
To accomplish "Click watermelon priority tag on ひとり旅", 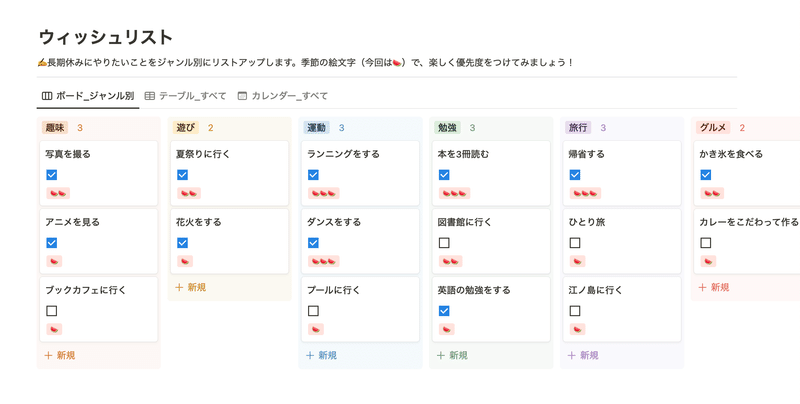I will (x=578, y=261).
